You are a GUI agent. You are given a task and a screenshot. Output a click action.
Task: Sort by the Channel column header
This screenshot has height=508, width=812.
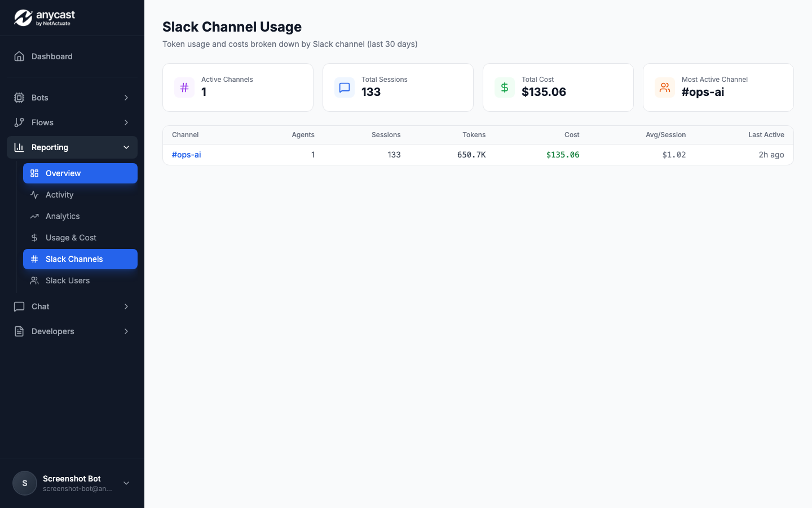coord(185,135)
